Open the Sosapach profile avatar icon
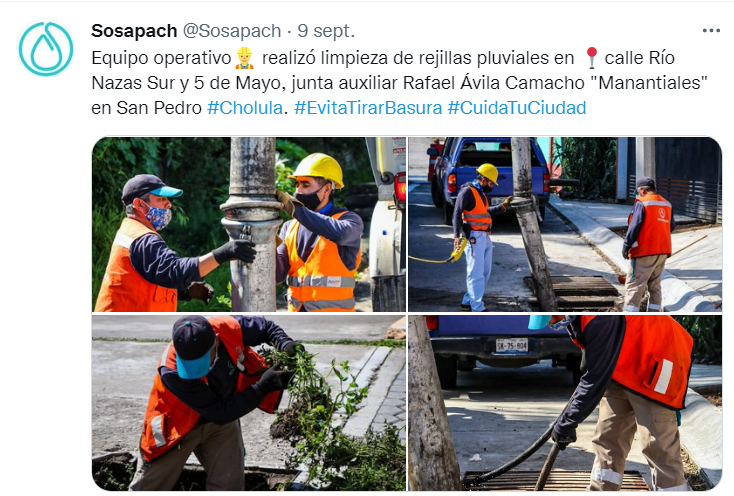734x496 pixels. pos(46,48)
